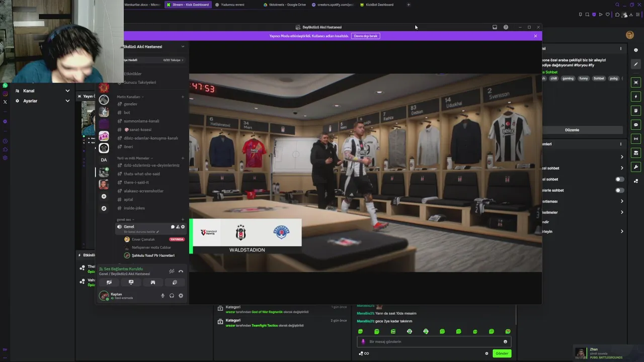Dismiss the purple streamer mode banner
Viewport: 644px width, 362px height.
tap(535, 36)
